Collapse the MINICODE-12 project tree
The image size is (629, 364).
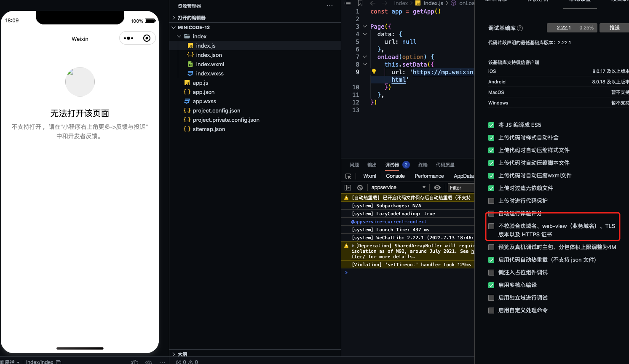pyautogui.click(x=255, y=27)
